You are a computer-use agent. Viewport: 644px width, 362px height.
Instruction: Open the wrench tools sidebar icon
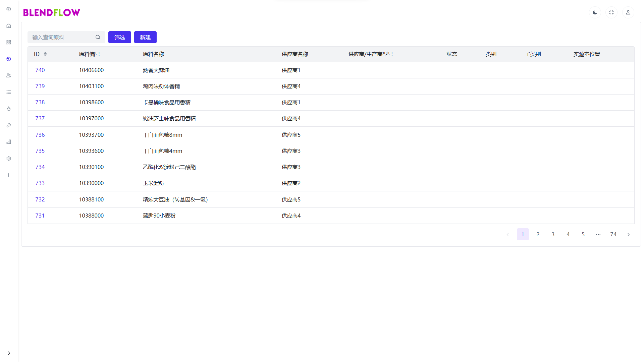(x=9, y=125)
